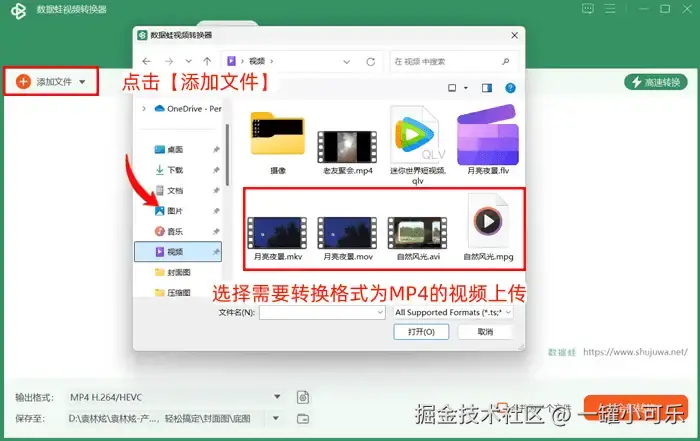Click pin icon next to 音乐
Screen dimensions: 700x441
(x=216, y=231)
